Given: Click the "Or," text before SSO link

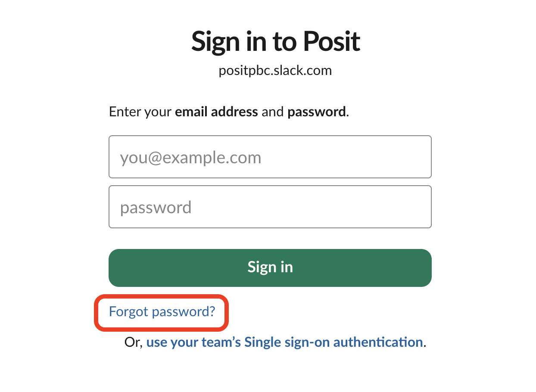Looking at the screenshot, I should 133,342.
